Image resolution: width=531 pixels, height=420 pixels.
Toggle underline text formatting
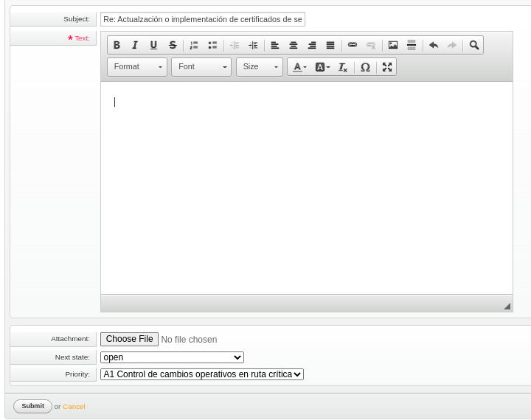[153, 45]
